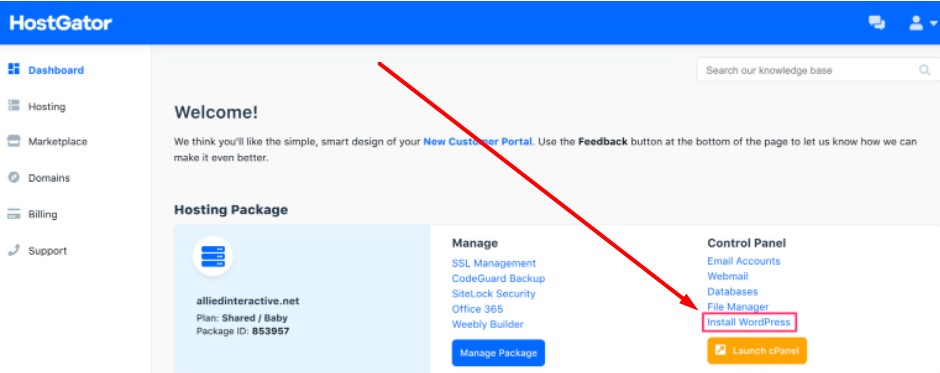
Task: Click the Support phone icon
Action: point(14,250)
